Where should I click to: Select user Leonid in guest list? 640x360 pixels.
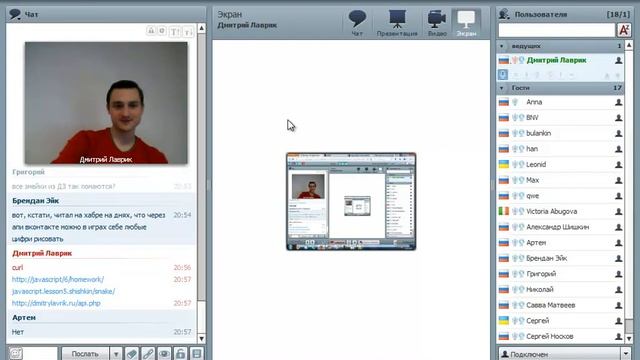(x=560, y=164)
